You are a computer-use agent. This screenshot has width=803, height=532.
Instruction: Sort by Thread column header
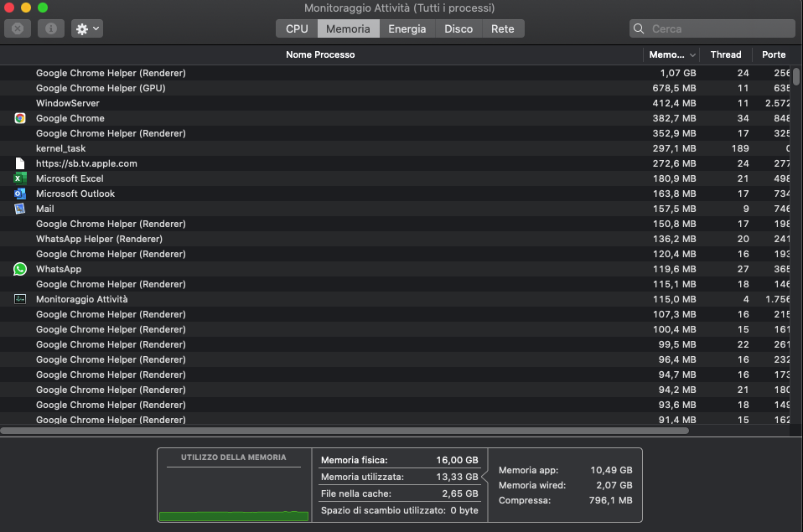[726, 54]
